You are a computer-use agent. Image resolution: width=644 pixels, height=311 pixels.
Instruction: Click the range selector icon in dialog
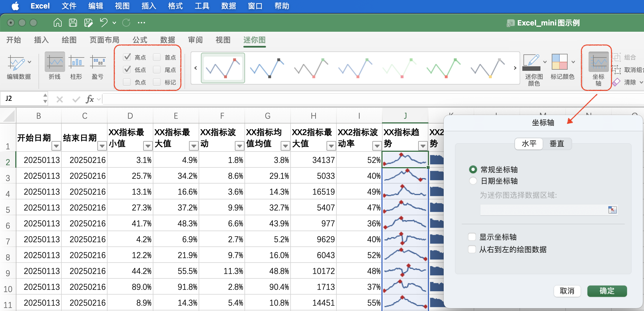click(x=612, y=210)
